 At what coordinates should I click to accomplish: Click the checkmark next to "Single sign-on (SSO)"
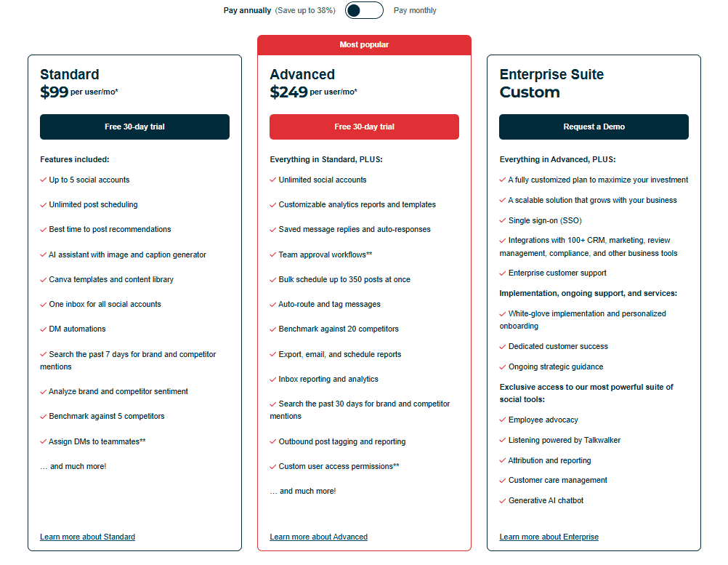click(503, 220)
